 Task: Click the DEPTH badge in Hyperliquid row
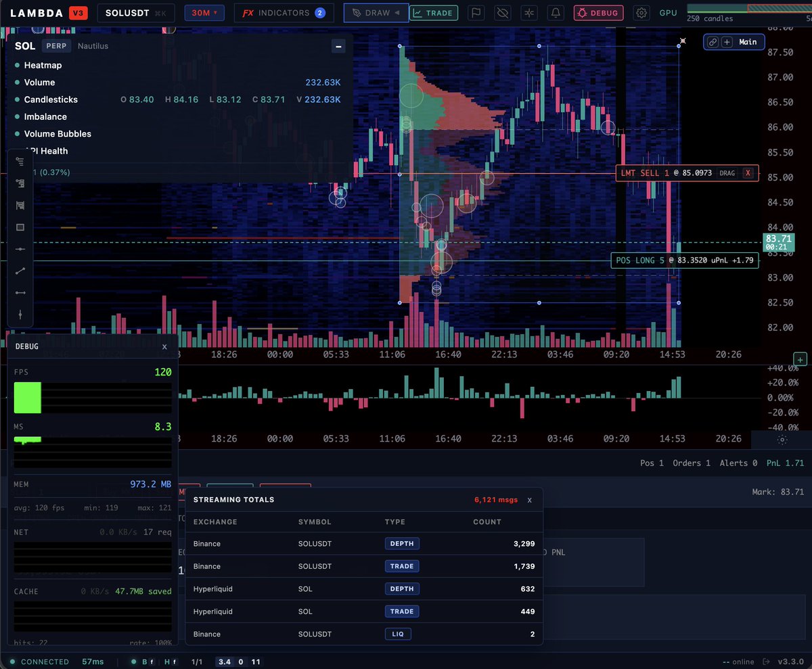click(x=402, y=589)
